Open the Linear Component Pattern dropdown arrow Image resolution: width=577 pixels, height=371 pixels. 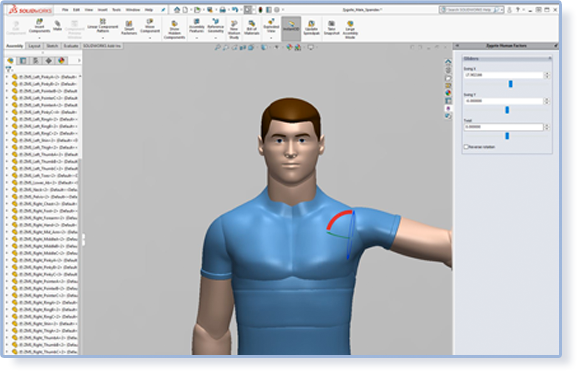103,38
